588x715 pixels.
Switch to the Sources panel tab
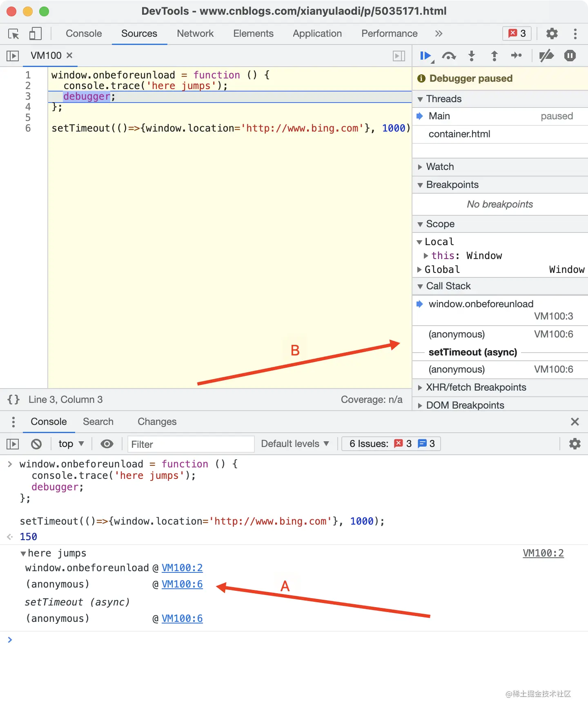[x=139, y=34]
